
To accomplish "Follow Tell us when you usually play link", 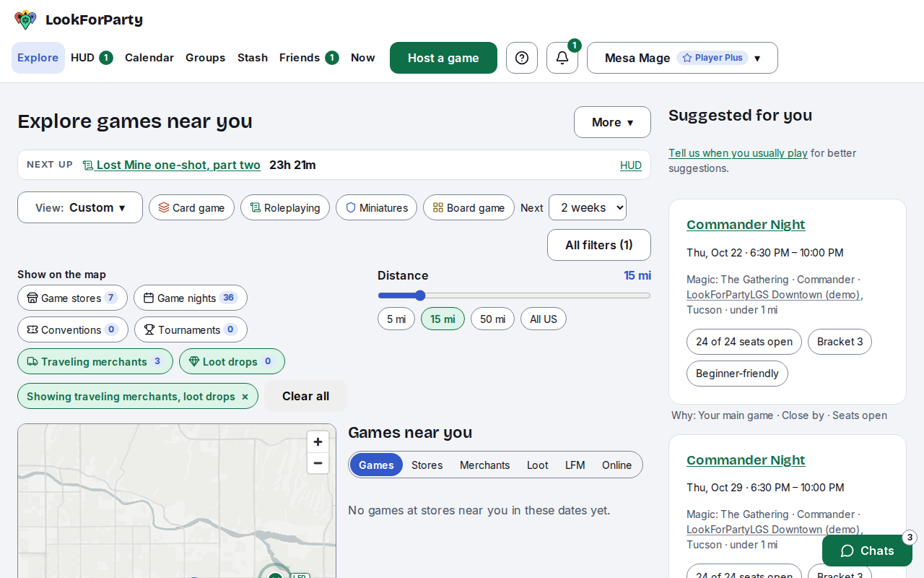I will coord(738,153).
